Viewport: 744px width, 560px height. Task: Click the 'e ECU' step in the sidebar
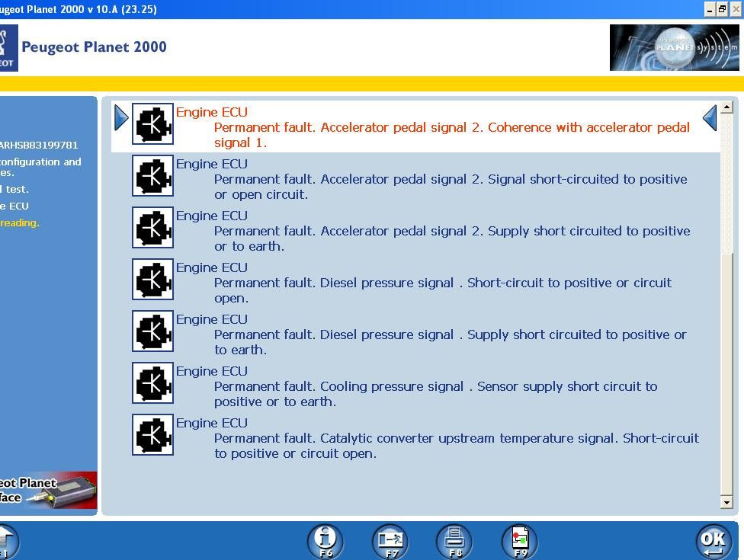click(x=14, y=206)
